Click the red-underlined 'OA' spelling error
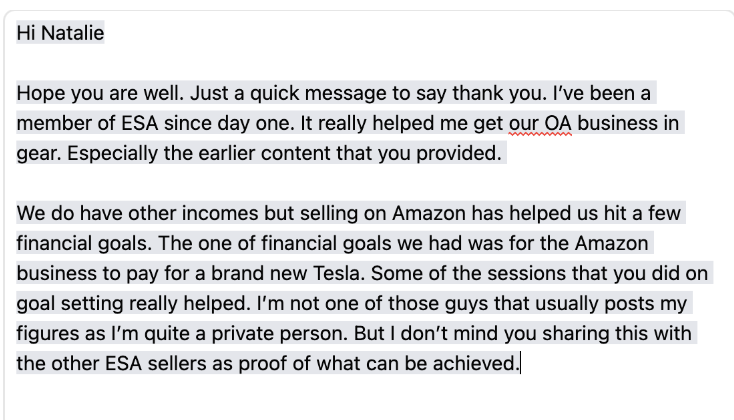 click(x=558, y=123)
